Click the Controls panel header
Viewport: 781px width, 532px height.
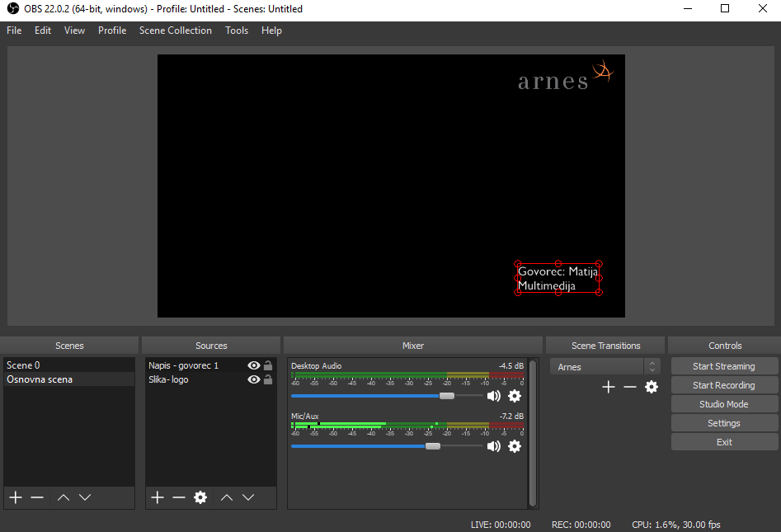(x=725, y=346)
